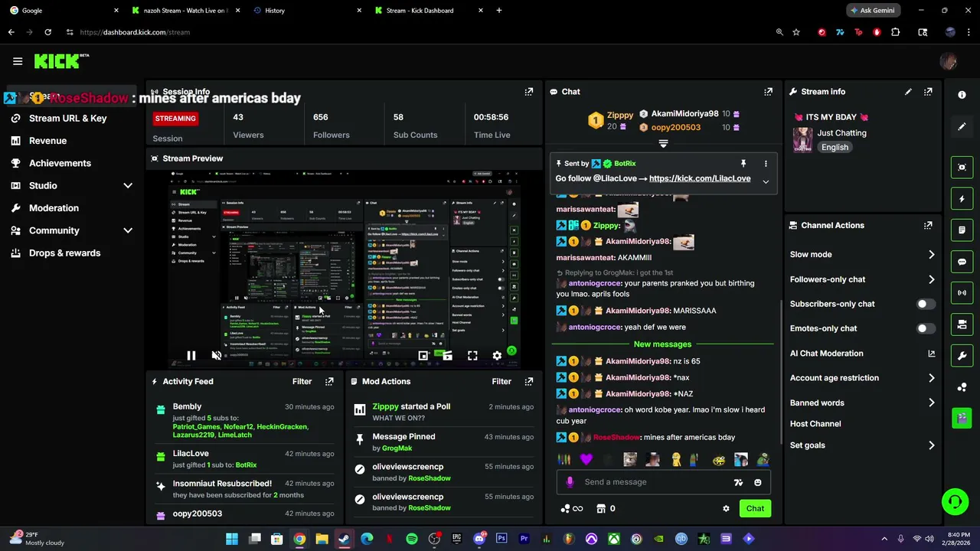Collapse the pinned message with its chevron
Screen dimensions: 980x551
(765, 182)
